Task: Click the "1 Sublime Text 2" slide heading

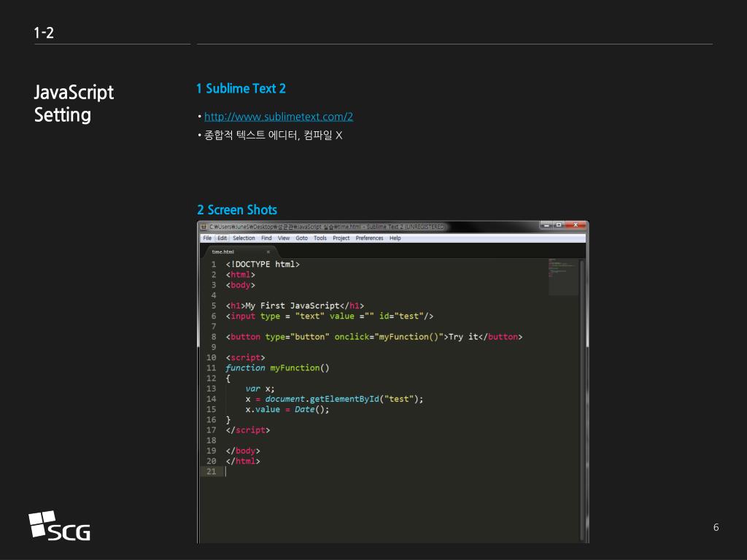Action: 241,88
